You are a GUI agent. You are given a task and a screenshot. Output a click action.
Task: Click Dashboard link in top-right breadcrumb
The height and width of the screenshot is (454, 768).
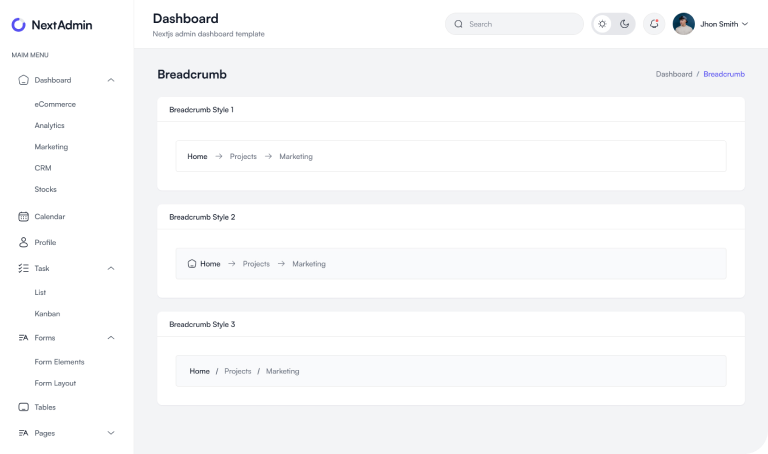click(x=673, y=74)
